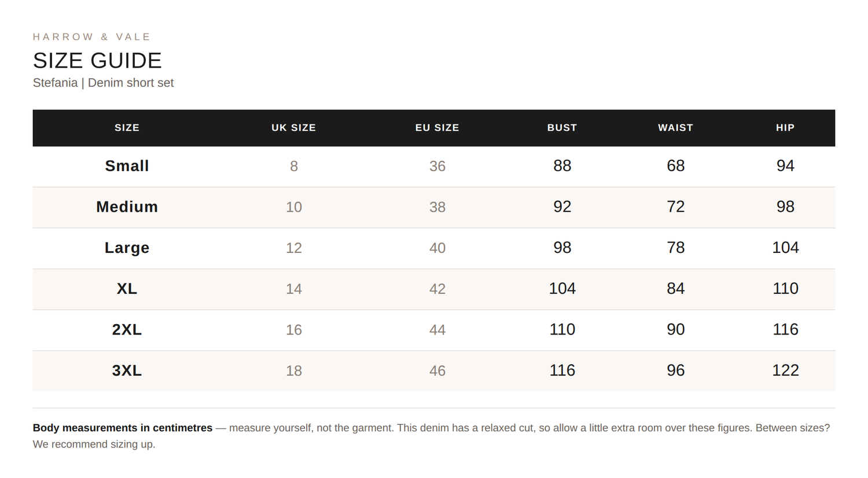Select the Medium size row label
The height and width of the screenshot is (478, 868).
tap(127, 207)
